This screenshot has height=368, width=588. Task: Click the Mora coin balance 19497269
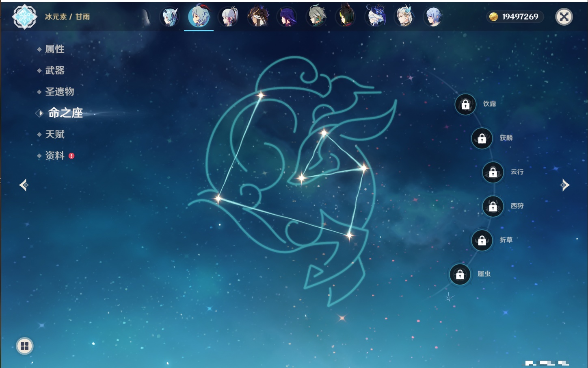(x=514, y=17)
